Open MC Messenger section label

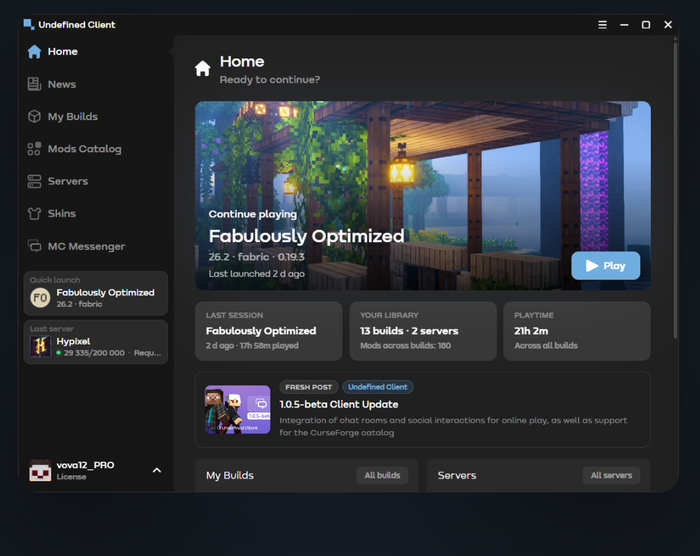86,247
